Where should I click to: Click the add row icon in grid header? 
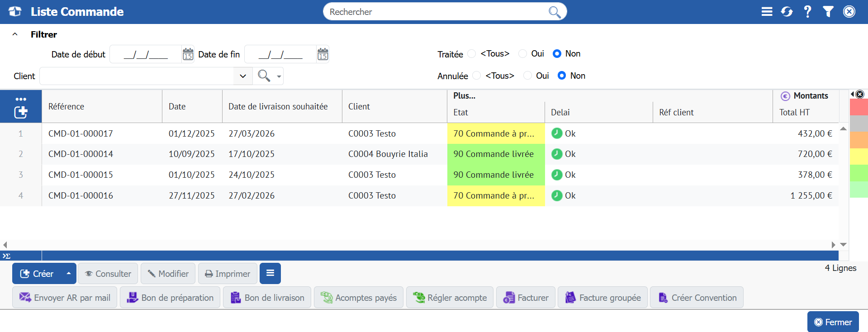(21, 112)
